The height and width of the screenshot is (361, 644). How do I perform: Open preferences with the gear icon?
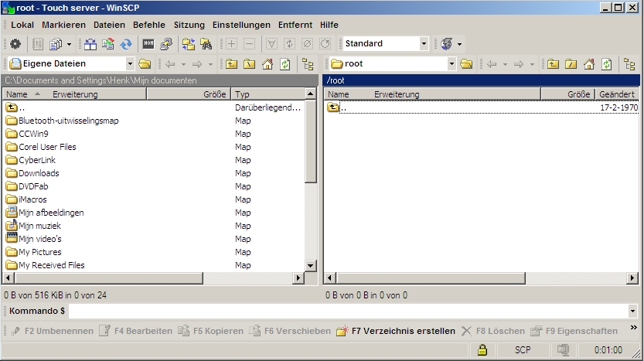click(15, 44)
